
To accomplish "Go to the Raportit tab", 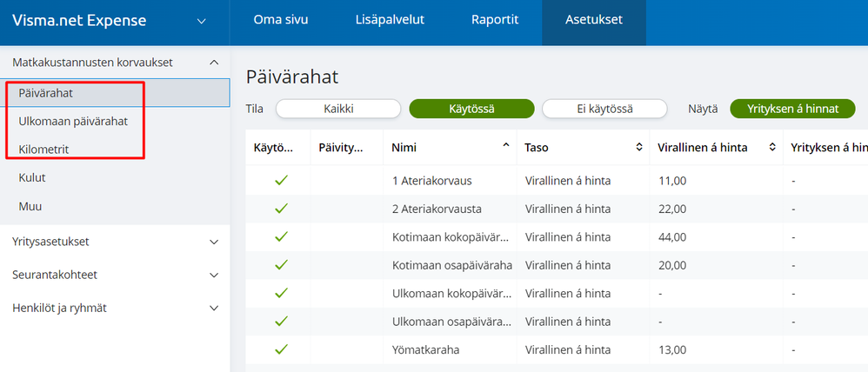I will (x=495, y=20).
